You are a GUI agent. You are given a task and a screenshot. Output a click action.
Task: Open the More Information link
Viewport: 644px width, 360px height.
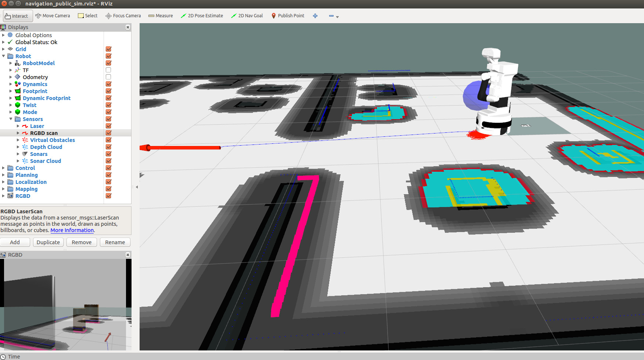click(x=72, y=230)
